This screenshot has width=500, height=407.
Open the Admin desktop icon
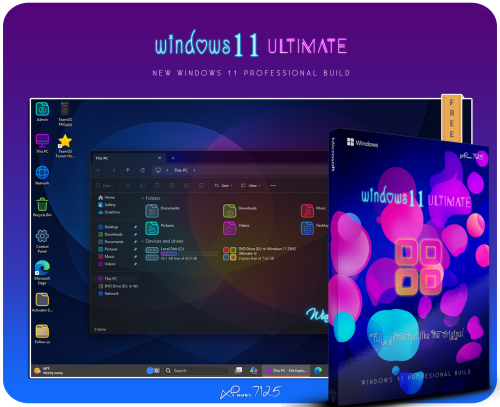[42, 112]
